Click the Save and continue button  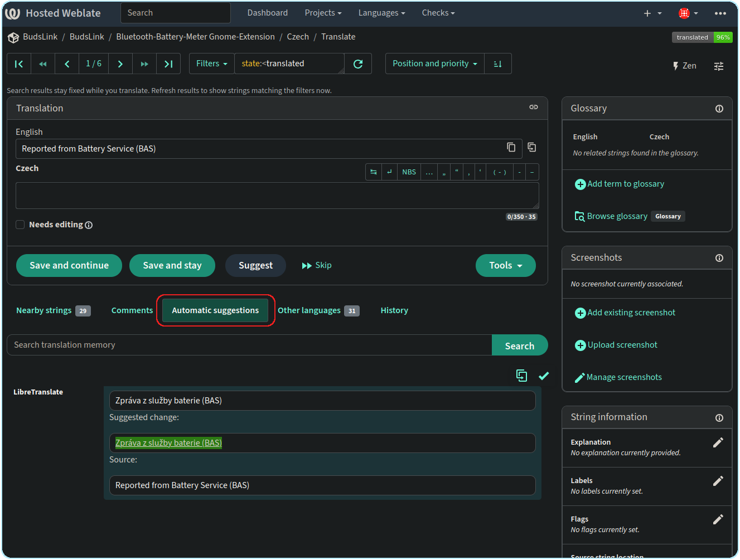[69, 265]
